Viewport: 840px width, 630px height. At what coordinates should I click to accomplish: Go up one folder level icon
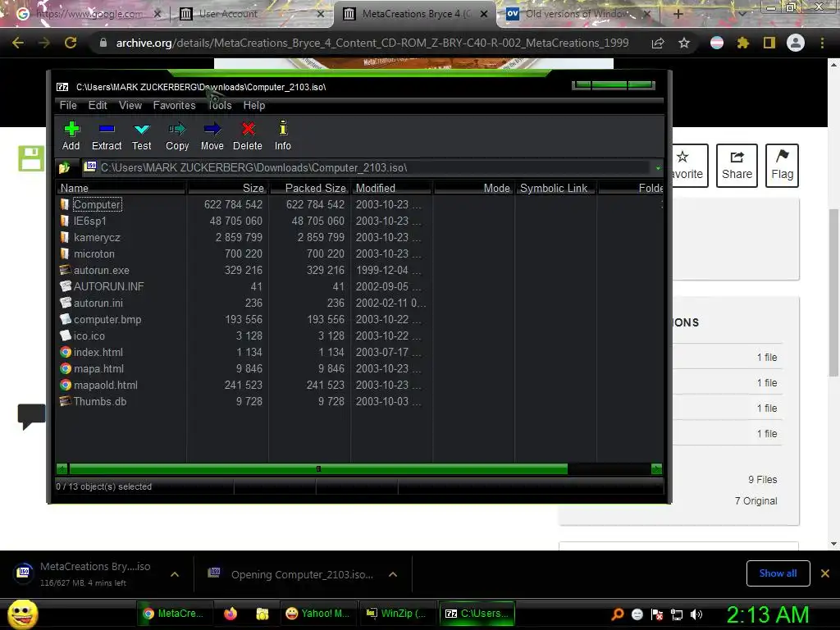point(64,168)
